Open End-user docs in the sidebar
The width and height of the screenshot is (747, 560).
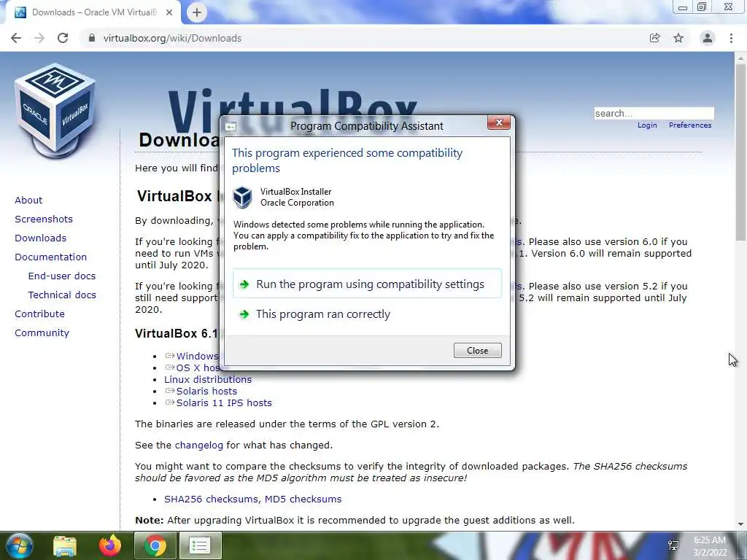tap(62, 276)
